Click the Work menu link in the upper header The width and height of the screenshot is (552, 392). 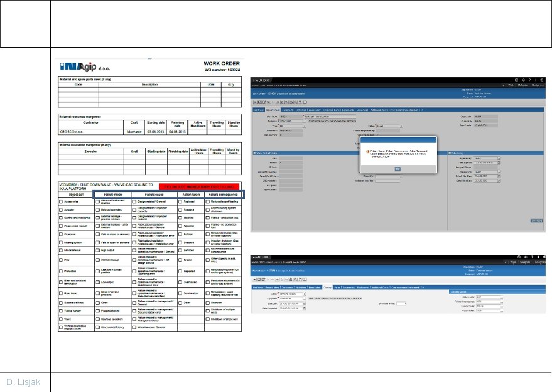pyautogui.click(x=511, y=85)
